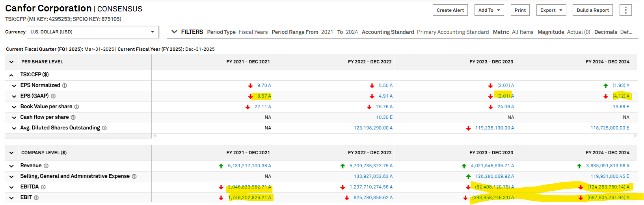Open the FY 2021 Revenue value link
Screen dimensions: 644x205
pos(249,166)
